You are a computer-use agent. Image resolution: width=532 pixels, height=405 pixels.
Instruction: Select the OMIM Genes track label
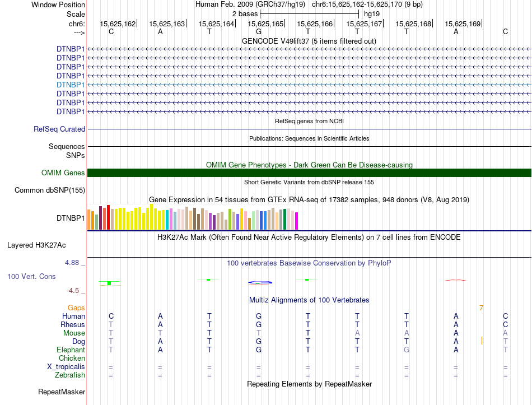[x=63, y=173]
